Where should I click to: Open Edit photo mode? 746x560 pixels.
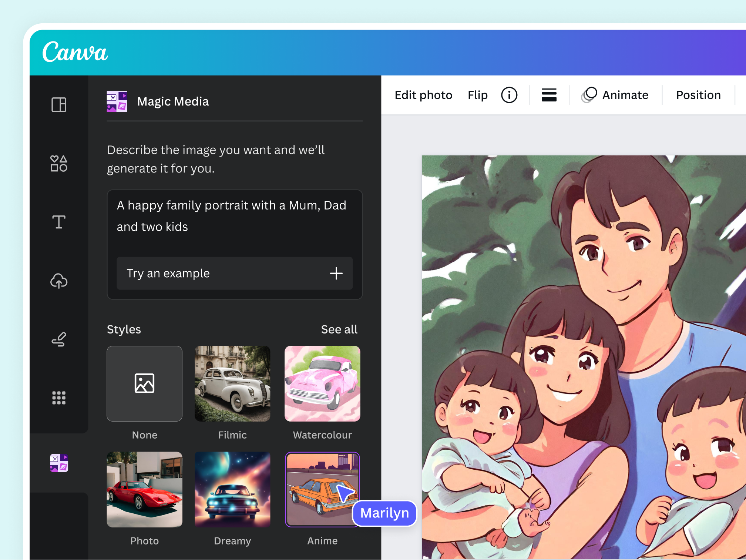tap(423, 95)
